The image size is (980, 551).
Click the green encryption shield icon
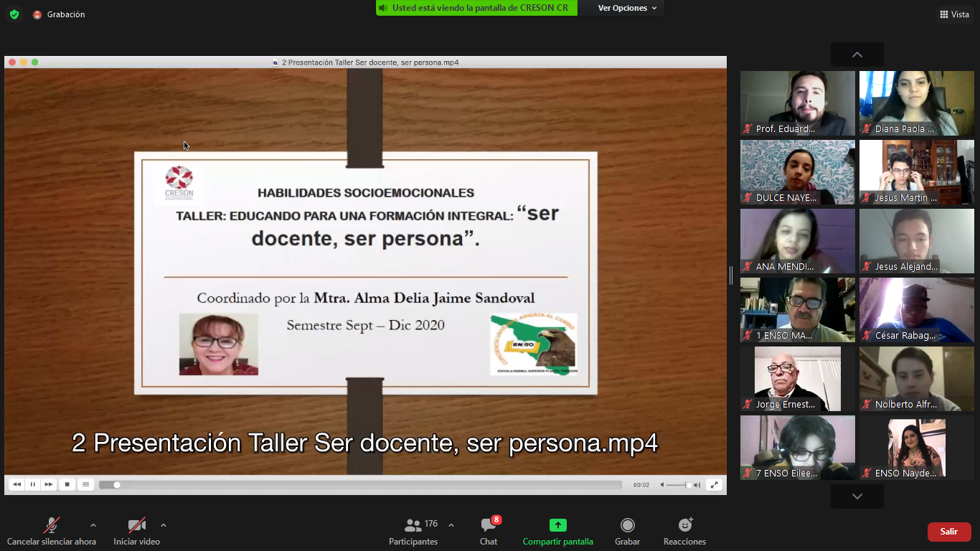pyautogui.click(x=14, y=14)
